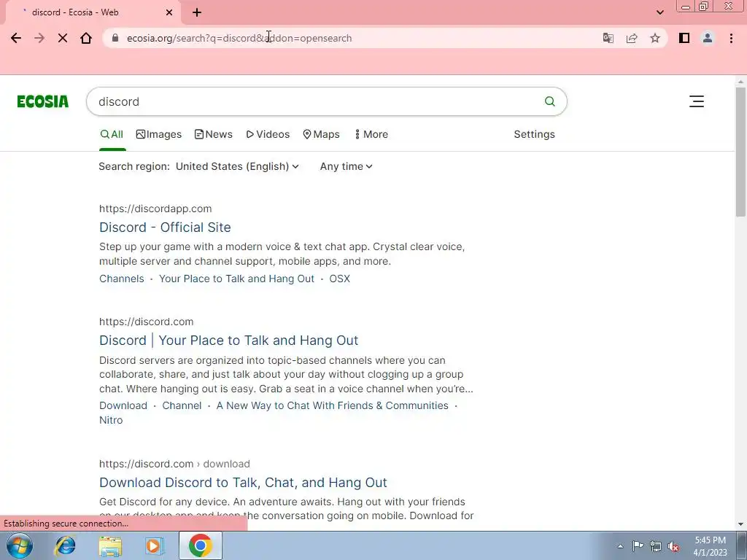
Task: Click the browser address bar URL
Action: pyautogui.click(x=239, y=38)
